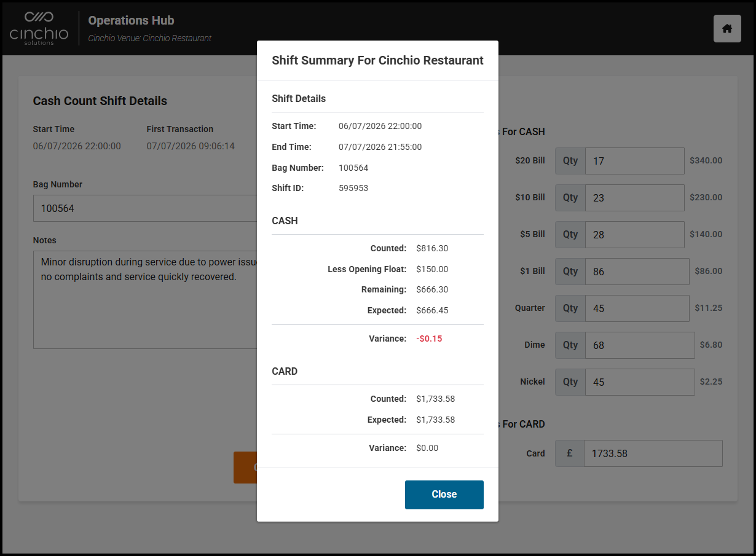Edit the Dime quantity field
This screenshot has width=756, height=556.
pyautogui.click(x=639, y=345)
